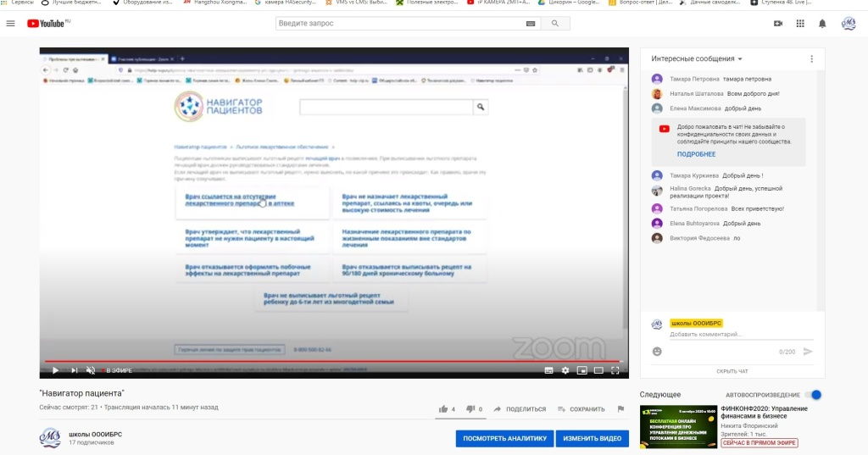The image size is (868, 455).
Task: Open the chat three-dot options menu
Action: pyautogui.click(x=811, y=58)
